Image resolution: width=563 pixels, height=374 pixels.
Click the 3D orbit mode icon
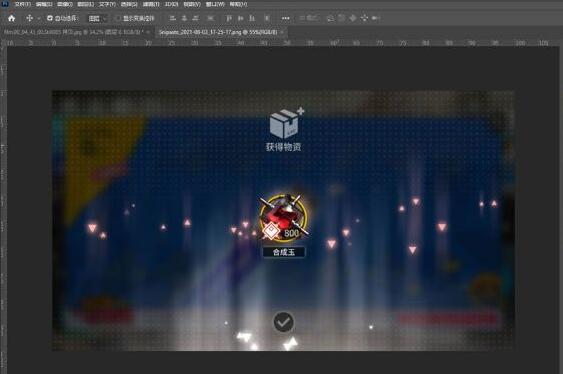click(x=331, y=18)
